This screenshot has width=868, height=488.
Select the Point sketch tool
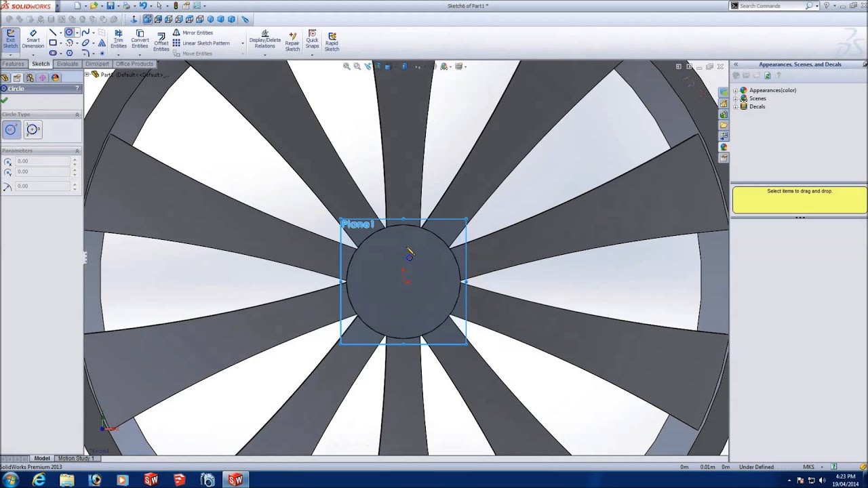(x=102, y=53)
